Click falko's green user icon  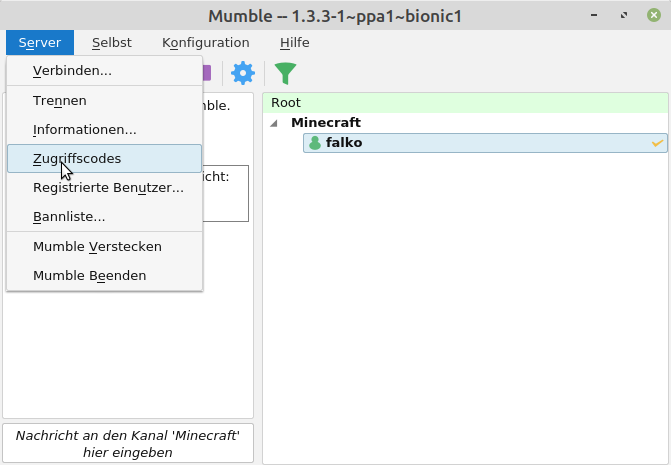pyautogui.click(x=315, y=143)
